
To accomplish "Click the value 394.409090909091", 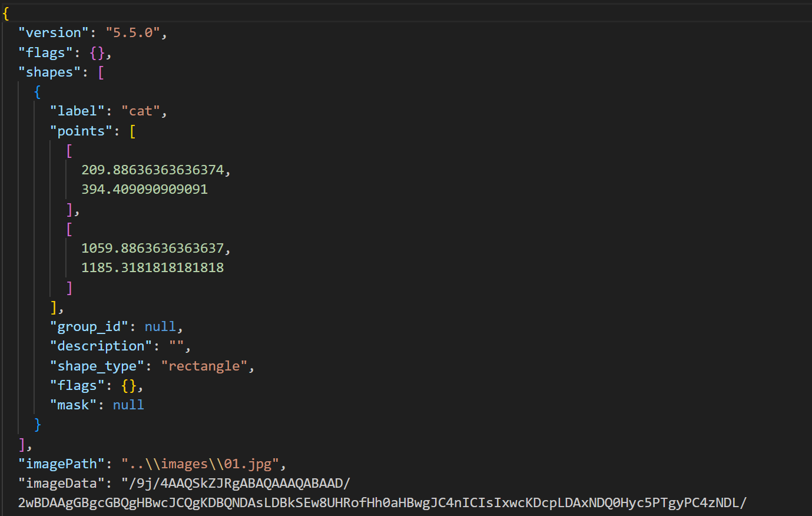I will pos(144,190).
